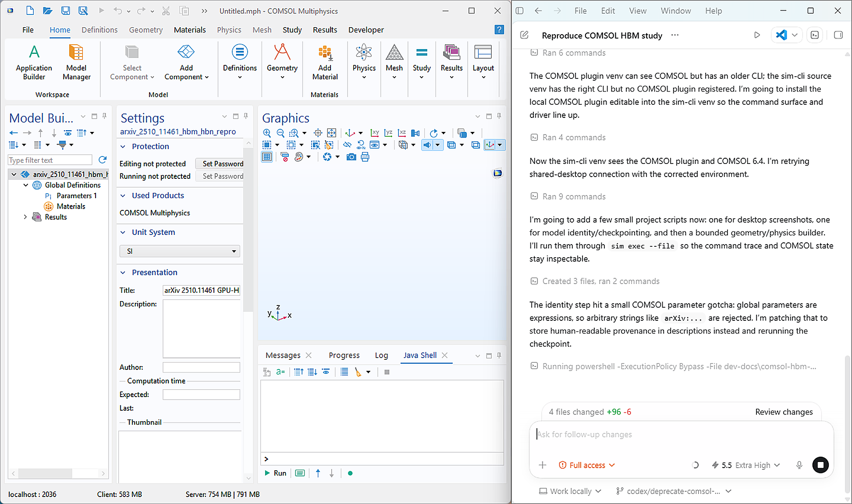This screenshot has width=852, height=504.
Task: Toggle wireframe rendering in Graphics
Action: tap(476, 145)
